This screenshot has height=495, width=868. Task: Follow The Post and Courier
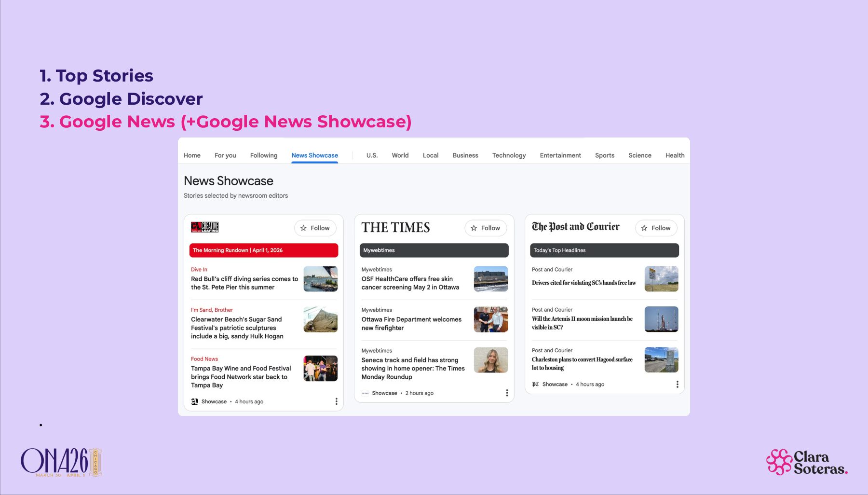(x=656, y=228)
